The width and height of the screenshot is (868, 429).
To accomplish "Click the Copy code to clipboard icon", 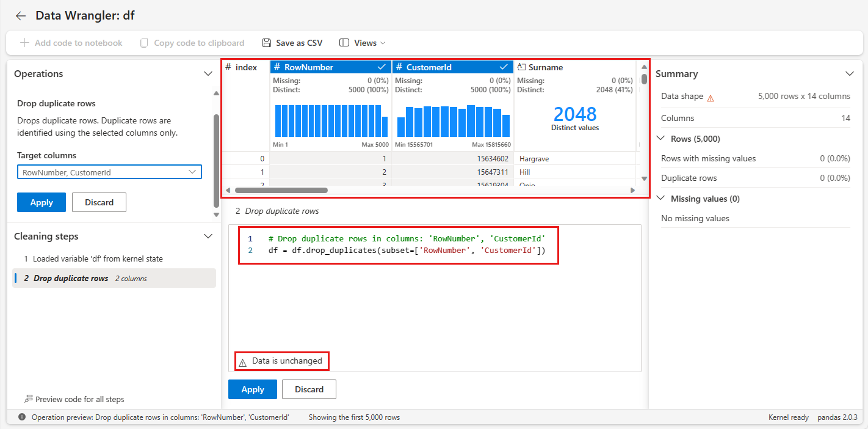I will (144, 43).
